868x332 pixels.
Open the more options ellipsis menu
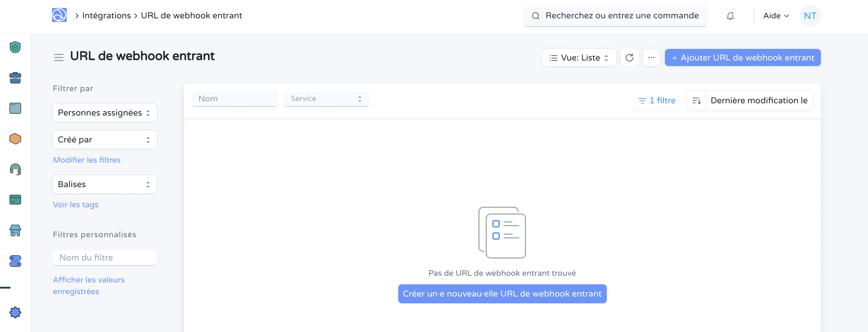[x=651, y=57]
